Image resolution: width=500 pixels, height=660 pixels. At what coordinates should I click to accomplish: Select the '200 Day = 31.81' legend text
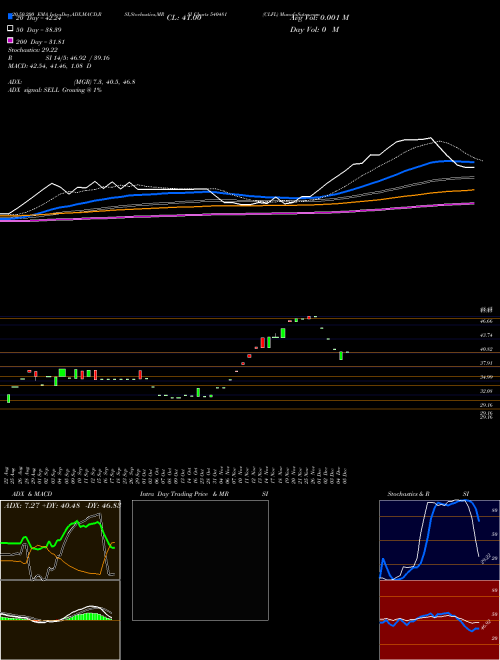[40, 42]
